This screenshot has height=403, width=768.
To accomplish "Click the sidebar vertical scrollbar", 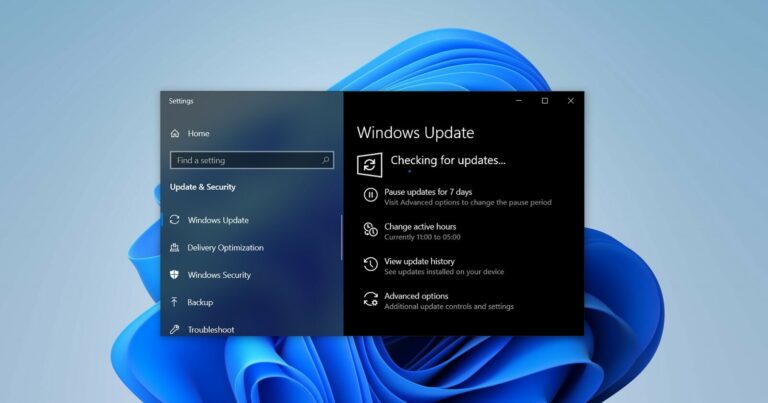I will (x=341, y=237).
